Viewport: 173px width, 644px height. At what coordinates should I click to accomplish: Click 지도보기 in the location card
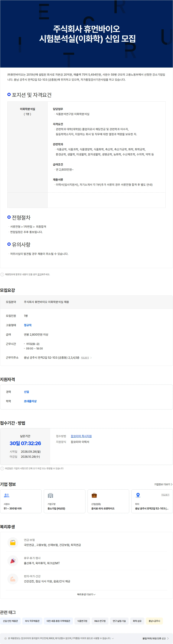165,495
